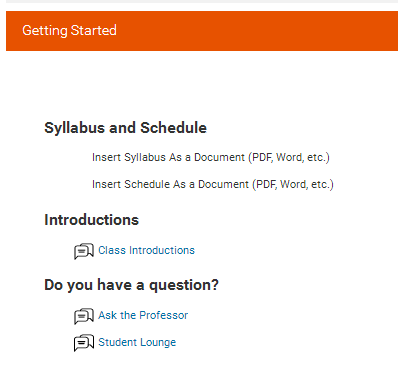The height and width of the screenshot is (372, 398).
Task: Click "(PDF, Word, etc.)" in the Schedule line
Action: 293,184
